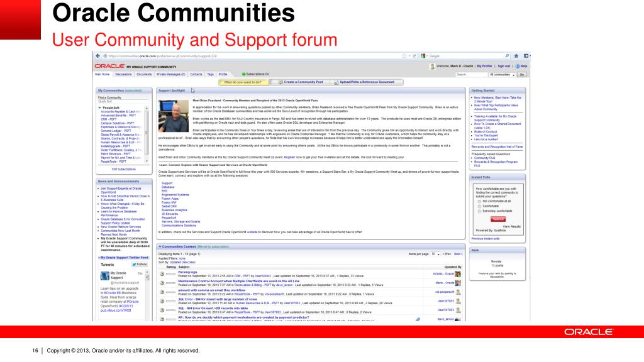
Task: Open the 'Parsing logs' discussion
Action: point(187,272)
